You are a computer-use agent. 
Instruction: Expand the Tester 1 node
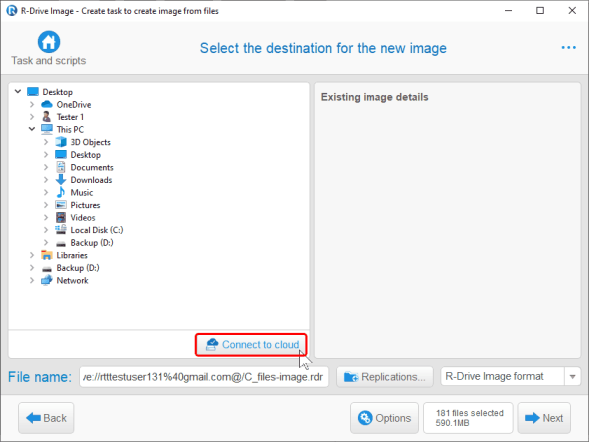point(32,117)
